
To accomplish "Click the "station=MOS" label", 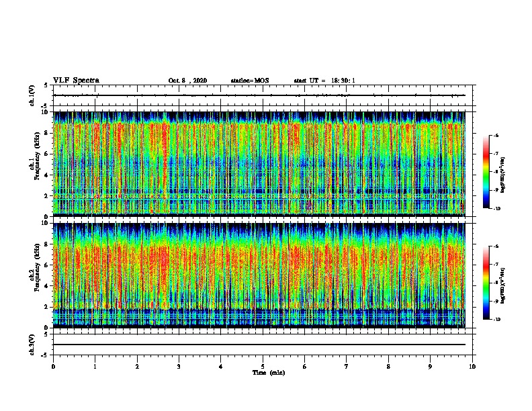I will click(x=250, y=81).
